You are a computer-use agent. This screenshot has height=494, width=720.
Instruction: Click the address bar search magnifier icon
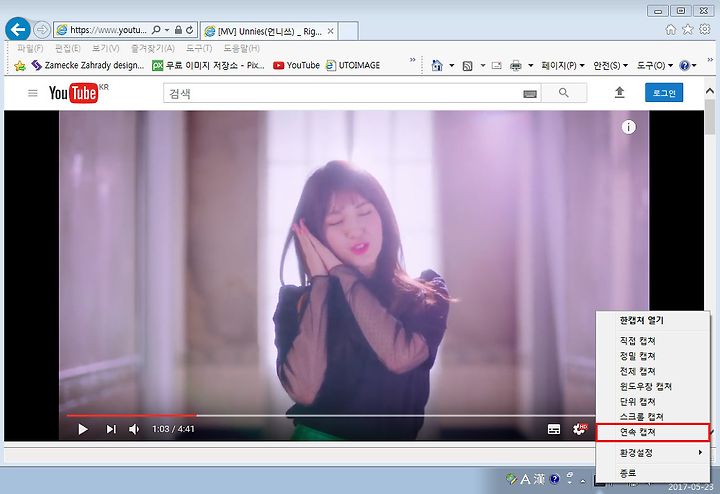(156, 30)
